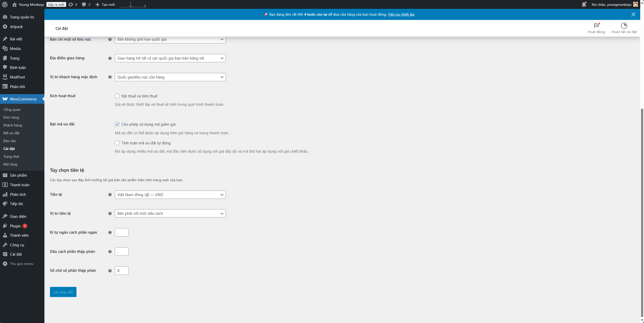This screenshot has height=323, width=644.
Task: Click help icon beside Tiền tệ
Action: coord(110,195)
